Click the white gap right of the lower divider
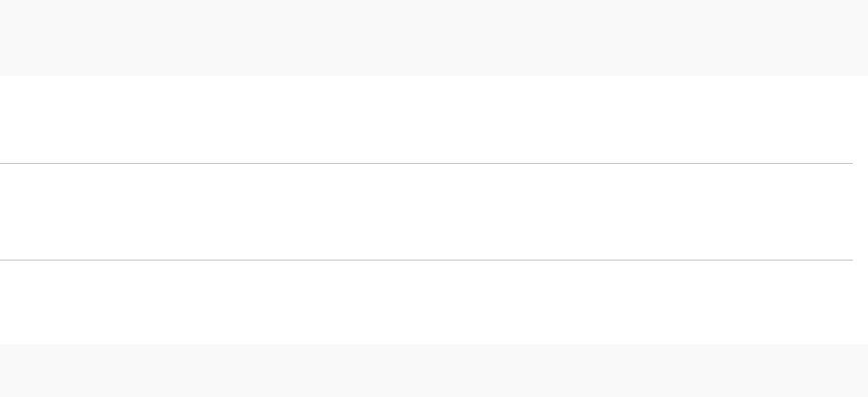This screenshot has width=868, height=397. point(860,260)
